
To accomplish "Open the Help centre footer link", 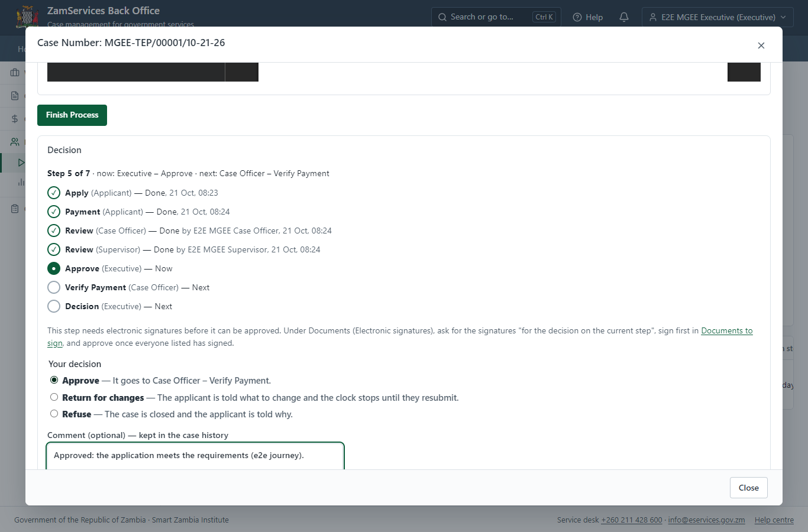I will (x=774, y=520).
